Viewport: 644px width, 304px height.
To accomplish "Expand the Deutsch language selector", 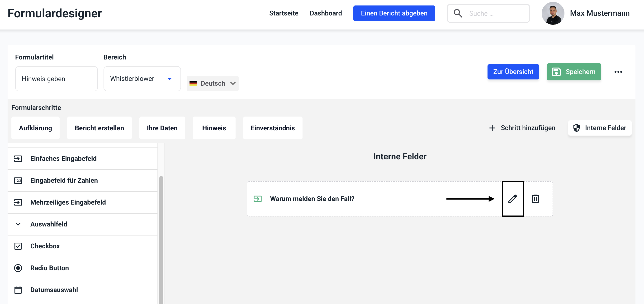I will (x=213, y=83).
